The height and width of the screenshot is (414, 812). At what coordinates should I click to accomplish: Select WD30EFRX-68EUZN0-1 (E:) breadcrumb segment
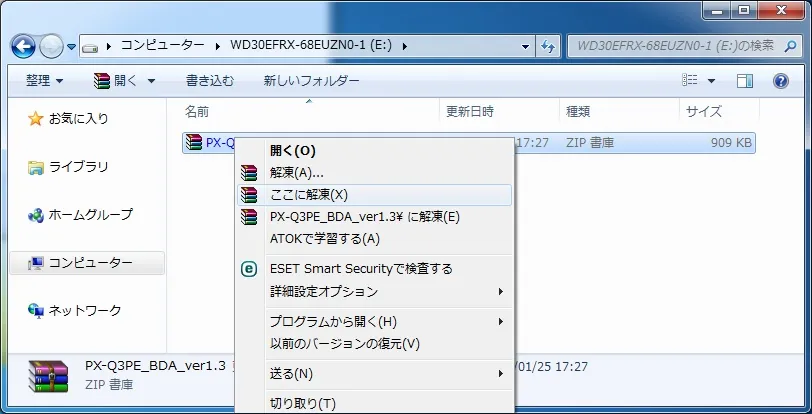click(x=311, y=46)
